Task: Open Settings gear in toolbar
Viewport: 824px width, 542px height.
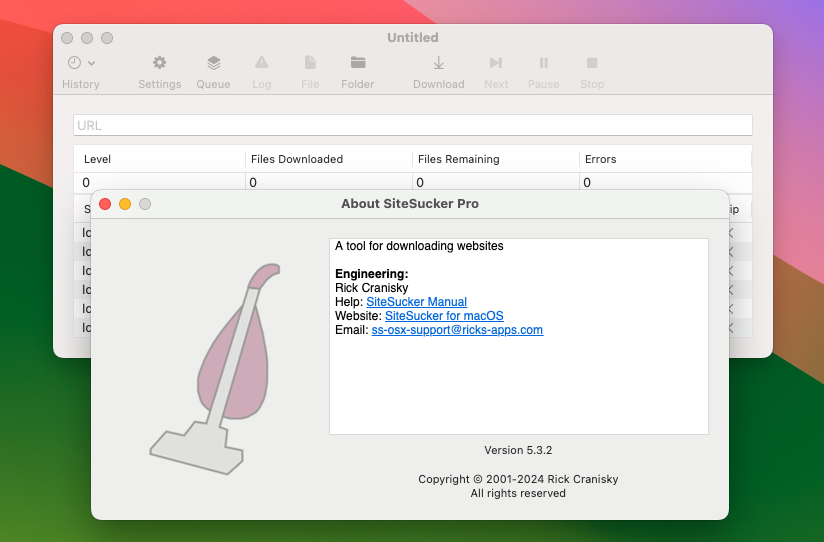Action: click(159, 63)
